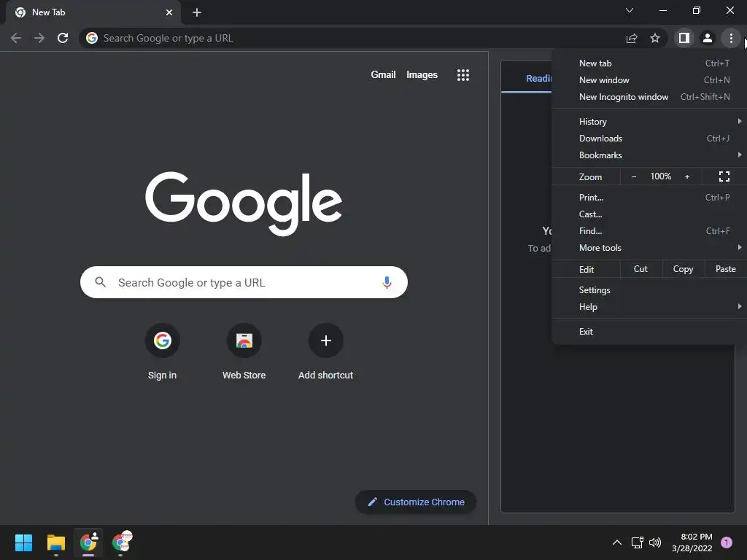Close the New Tab tab

[169, 12]
